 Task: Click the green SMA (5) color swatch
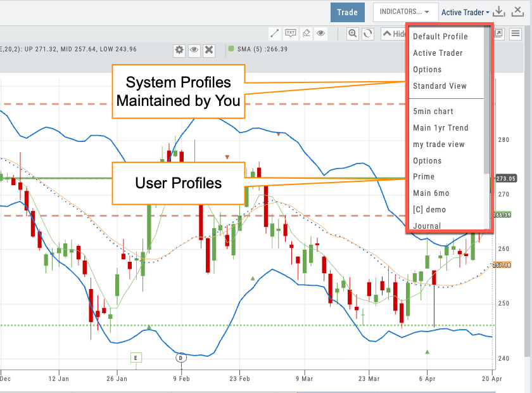coord(232,49)
